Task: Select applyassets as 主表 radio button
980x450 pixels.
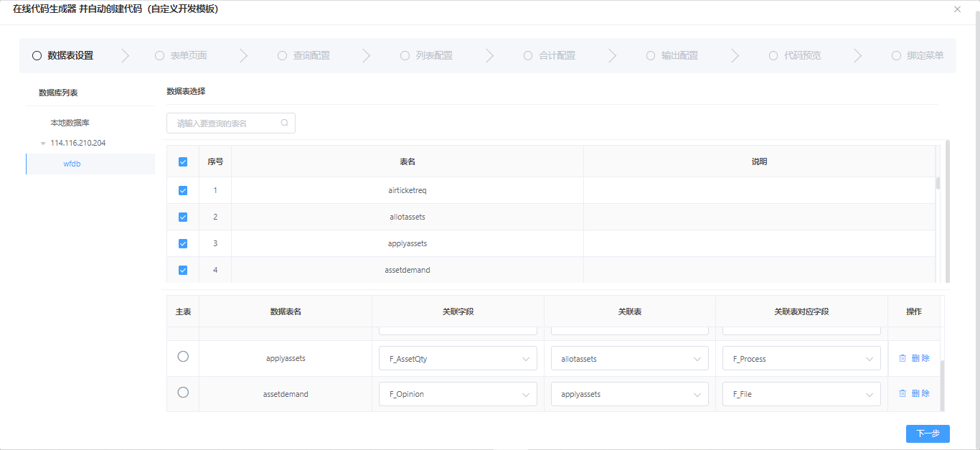Action: click(x=183, y=357)
